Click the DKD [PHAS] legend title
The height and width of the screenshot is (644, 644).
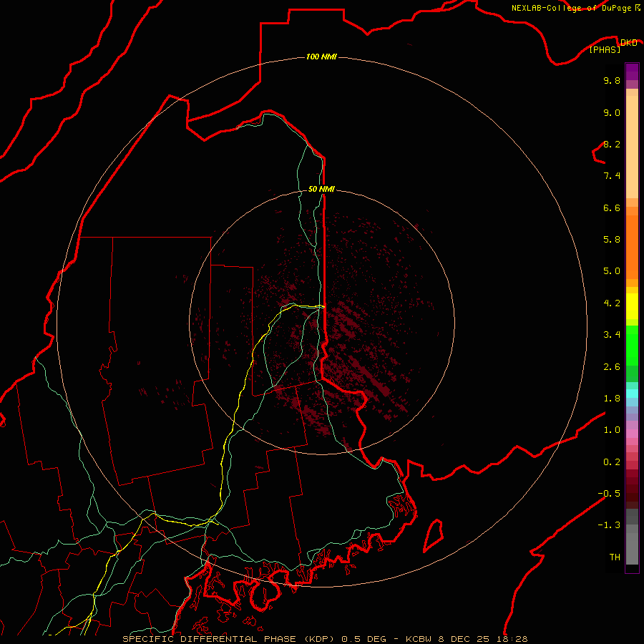pyautogui.click(x=613, y=46)
